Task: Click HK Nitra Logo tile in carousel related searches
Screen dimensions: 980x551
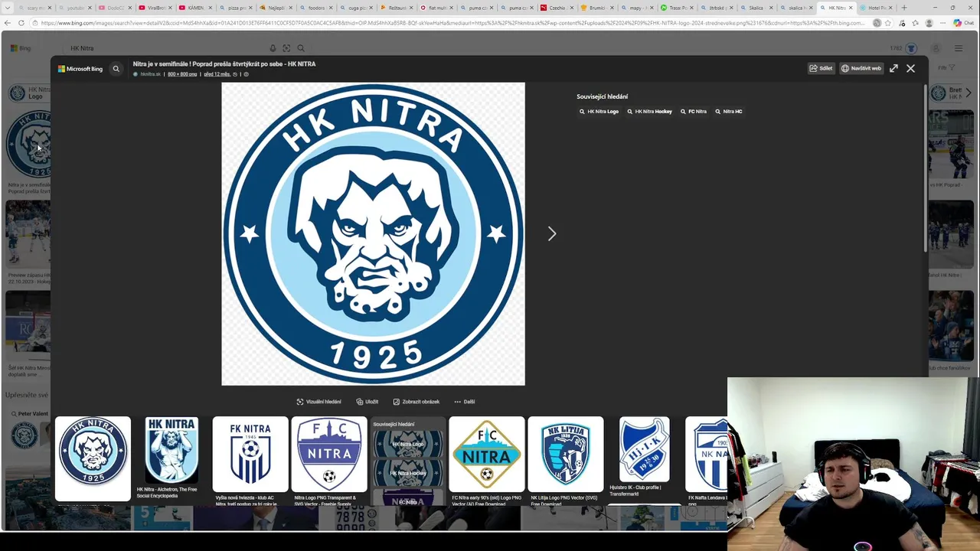Action: pos(407,444)
